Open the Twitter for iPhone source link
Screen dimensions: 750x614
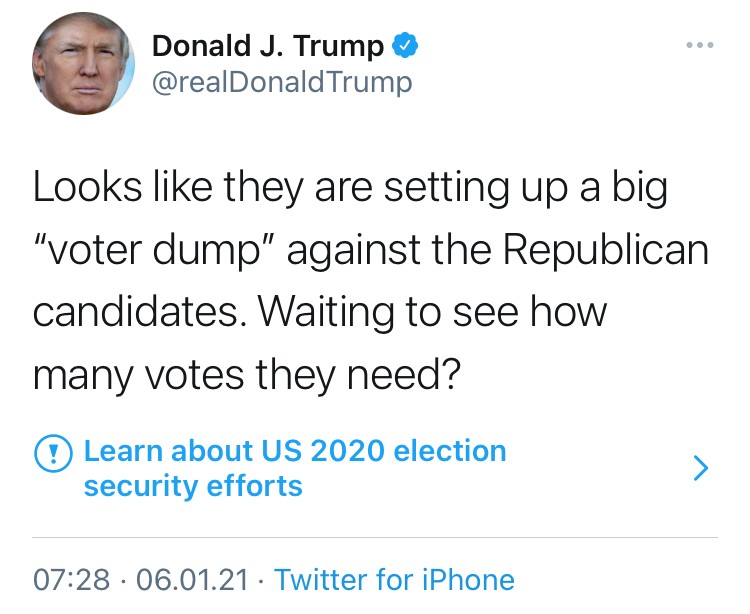coord(394,579)
